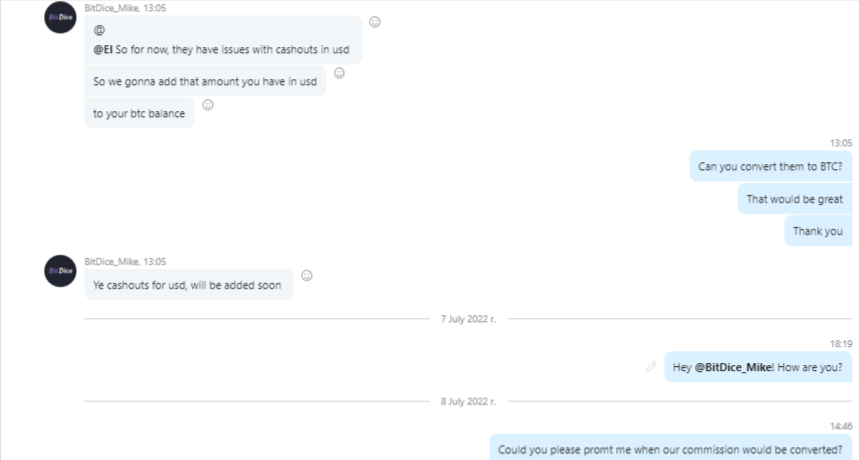The image size is (859, 460).
Task: Click the '7 July 2022' date separator
Action: coord(468,319)
